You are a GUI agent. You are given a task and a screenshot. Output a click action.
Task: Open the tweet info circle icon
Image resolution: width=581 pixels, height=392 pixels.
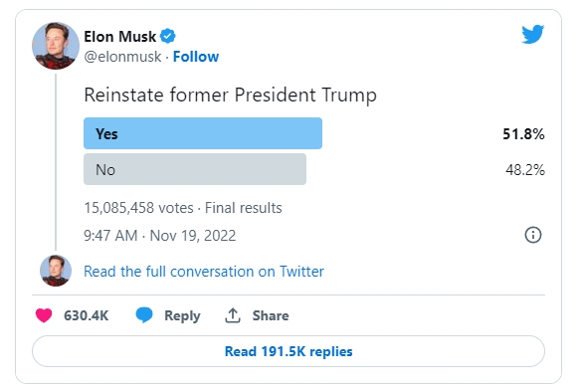tap(533, 235)
